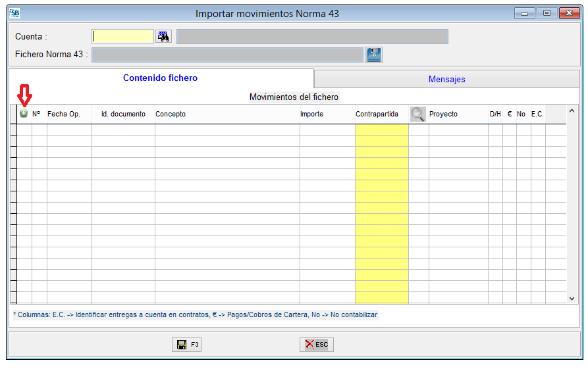Switch to the Mensajes tab
Viewport: 588px width, 373px height.
[446, 79]
